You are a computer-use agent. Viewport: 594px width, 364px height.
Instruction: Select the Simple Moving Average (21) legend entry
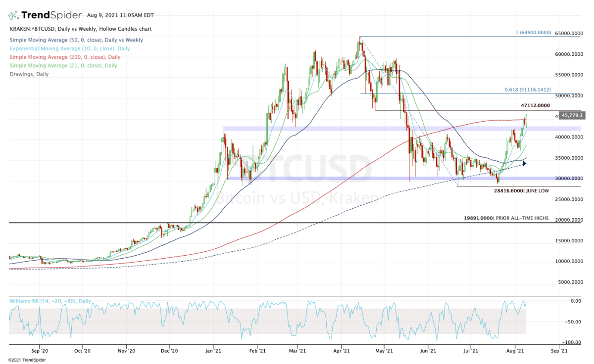pyautogui.click(x=63, y=65)
